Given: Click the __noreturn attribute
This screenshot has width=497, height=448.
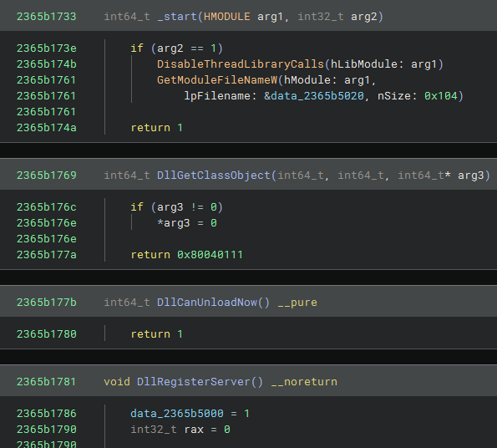Looking at the screenshot, I should [304, 382].
